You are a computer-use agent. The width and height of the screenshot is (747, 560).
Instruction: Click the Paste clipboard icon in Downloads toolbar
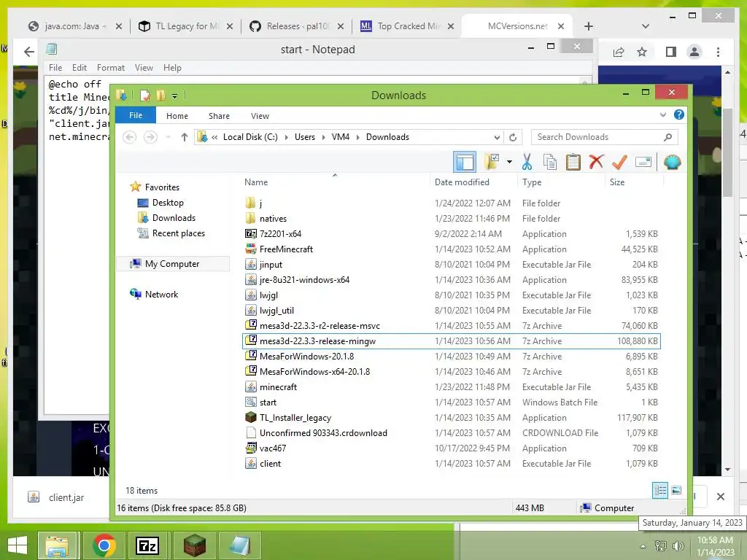[x=573, y=163]
